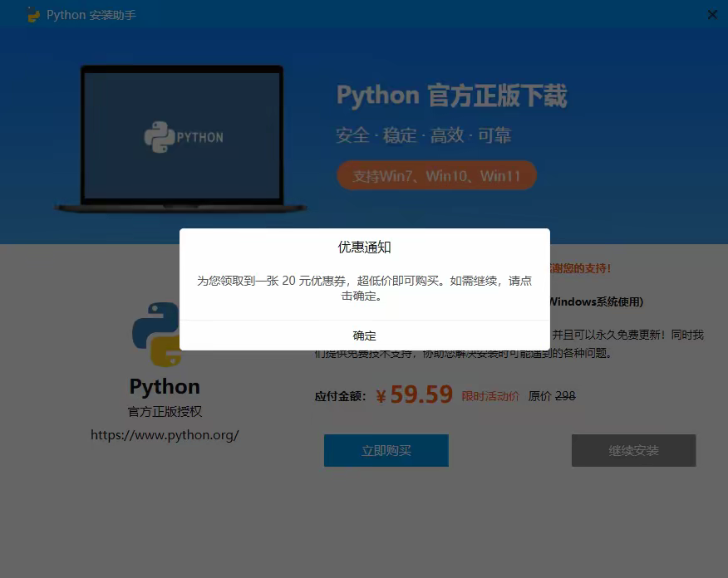Click the 应付金额 label
The width and height of the screenshot is (728, 578).
[x=341, y=396]
